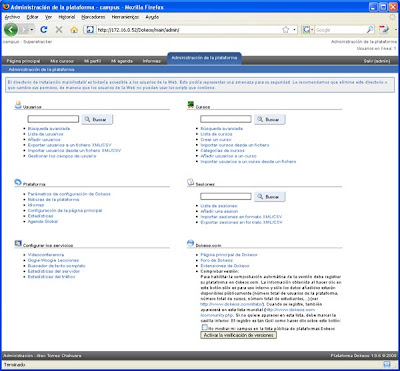Click the Cursos section icon

(191, 105)
